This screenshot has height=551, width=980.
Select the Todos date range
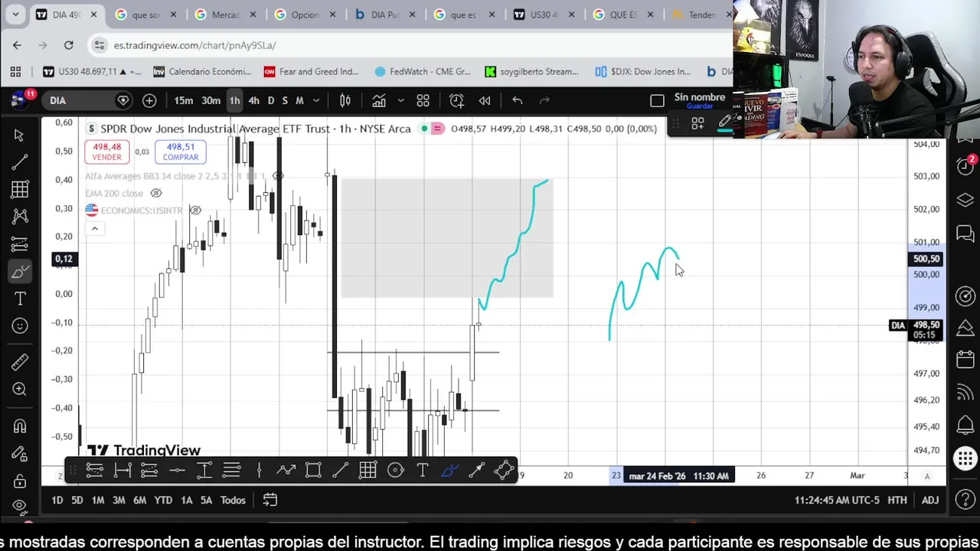(x=233, y=500)
